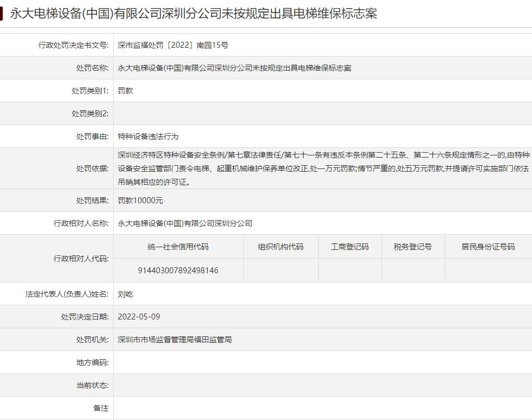Viewport: 532px width, 420px height.
Task: Click the 处罚决定日期 label
Action: point(85,317)
